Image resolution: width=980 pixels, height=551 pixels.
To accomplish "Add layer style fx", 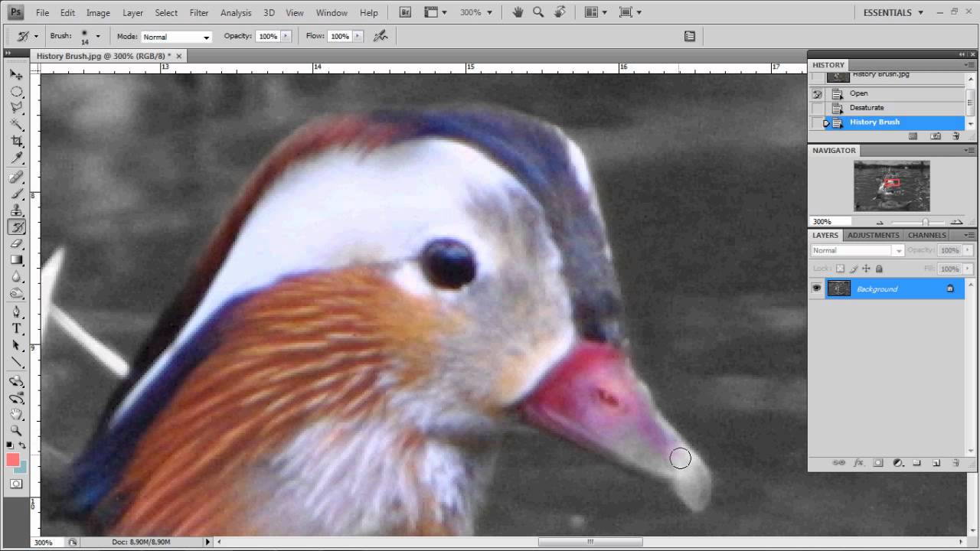I will 858,463.
